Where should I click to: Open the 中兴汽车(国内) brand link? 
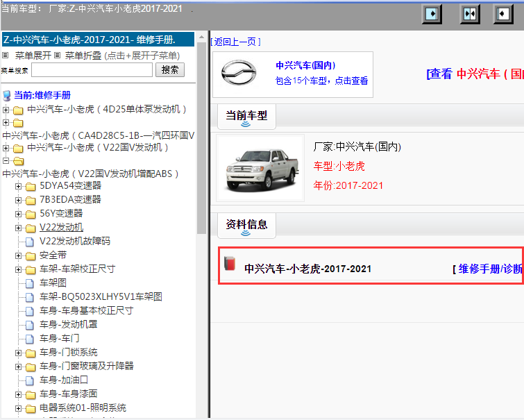[x=305, y=65]
